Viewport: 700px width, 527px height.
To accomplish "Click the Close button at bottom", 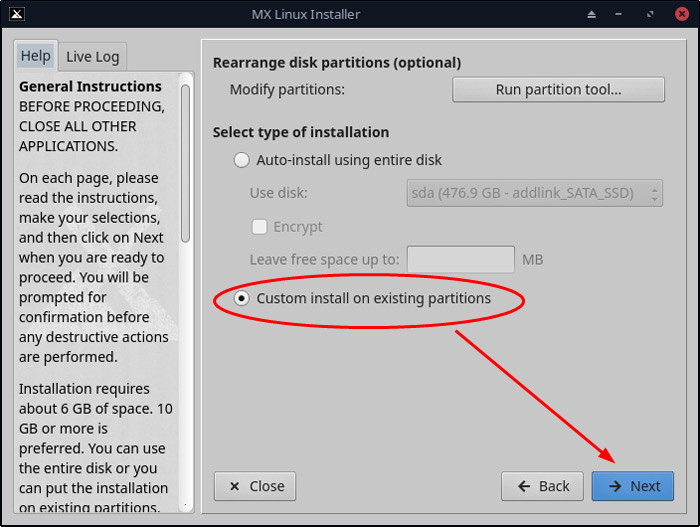I will coord(255,486).
